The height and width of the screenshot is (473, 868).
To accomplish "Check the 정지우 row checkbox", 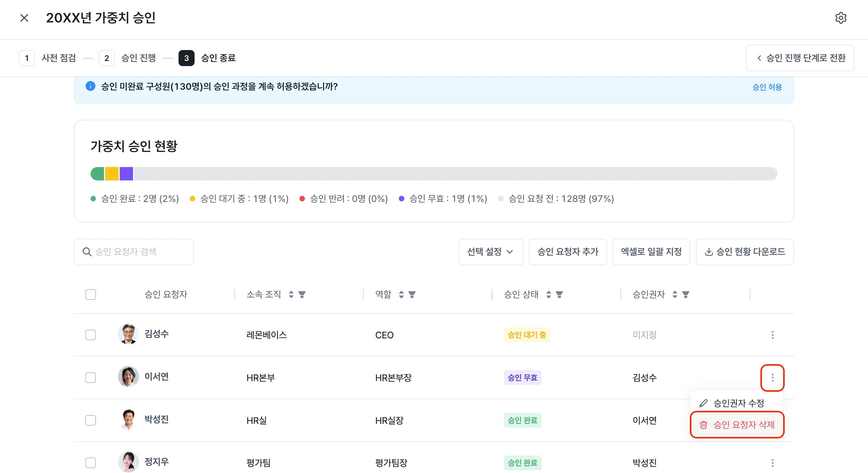I will (x=91, y=463).
